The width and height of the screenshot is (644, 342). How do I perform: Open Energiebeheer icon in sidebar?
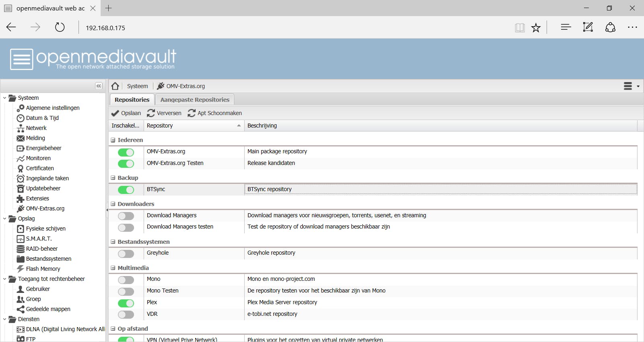[21, 148]
